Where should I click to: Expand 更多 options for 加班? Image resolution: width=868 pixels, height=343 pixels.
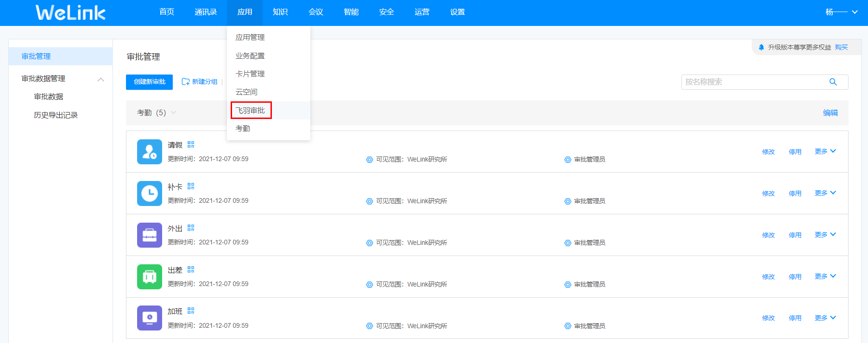click(x=825, y=318)
